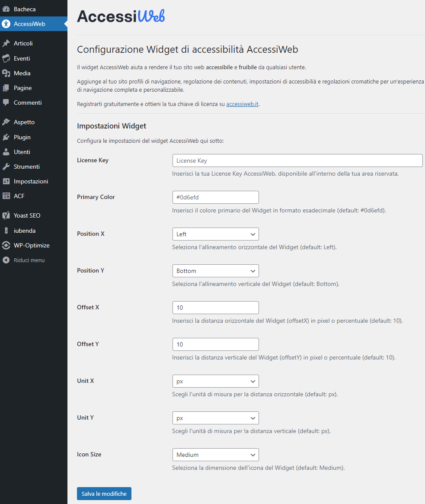Expand the Icon Size dropdown
The width and height of the screenshot is (425, 504).
click(215, 455)
